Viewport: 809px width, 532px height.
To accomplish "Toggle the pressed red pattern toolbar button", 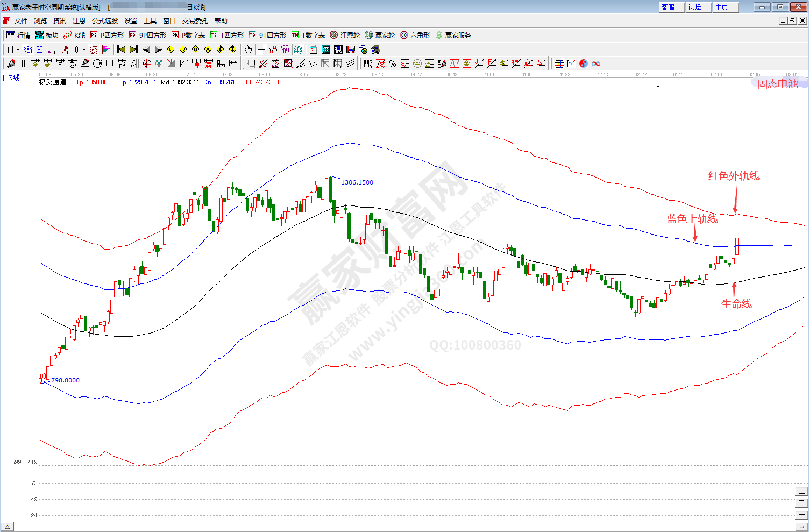I will 94,49.
